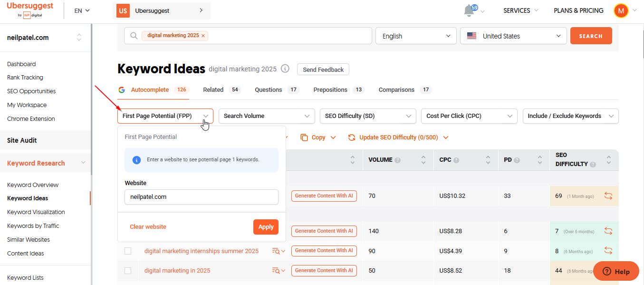This screenshot has height=285, width=644.
Task: Open the SEO Difficulty (SD) filter
Action: [368, 116]
